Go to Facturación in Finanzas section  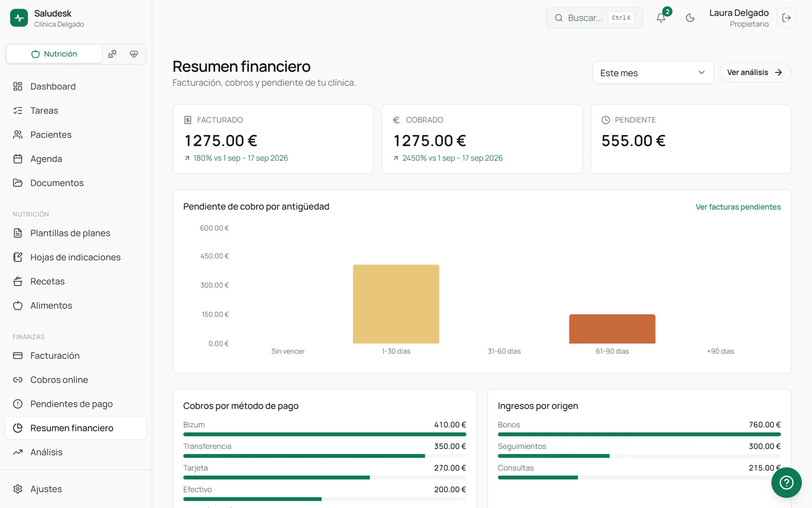click(x=76, y=356)
